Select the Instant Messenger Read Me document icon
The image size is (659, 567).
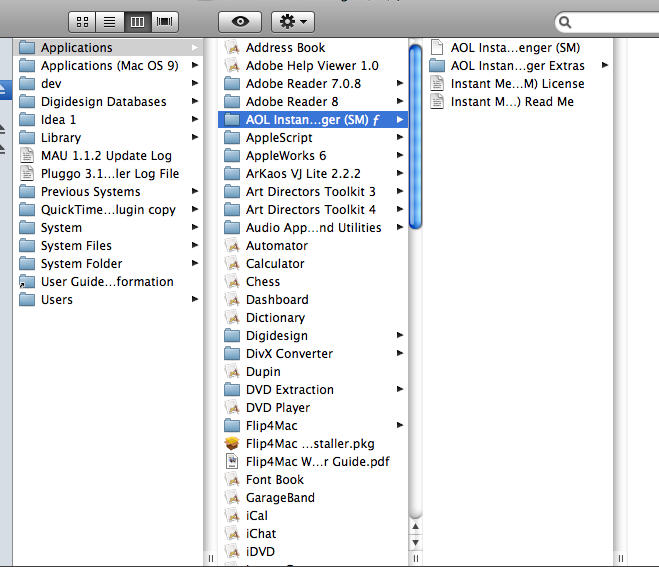point(437,102)
